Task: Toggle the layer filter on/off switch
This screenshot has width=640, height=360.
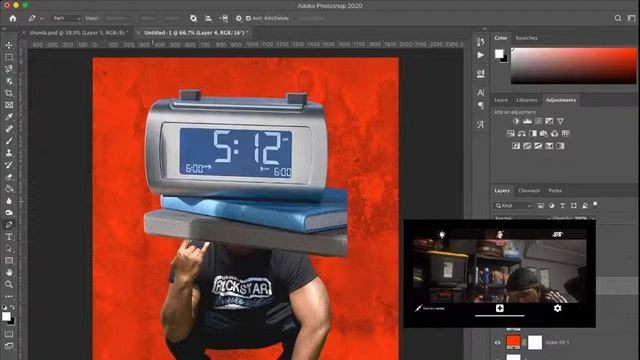Action: pos(595,204)
